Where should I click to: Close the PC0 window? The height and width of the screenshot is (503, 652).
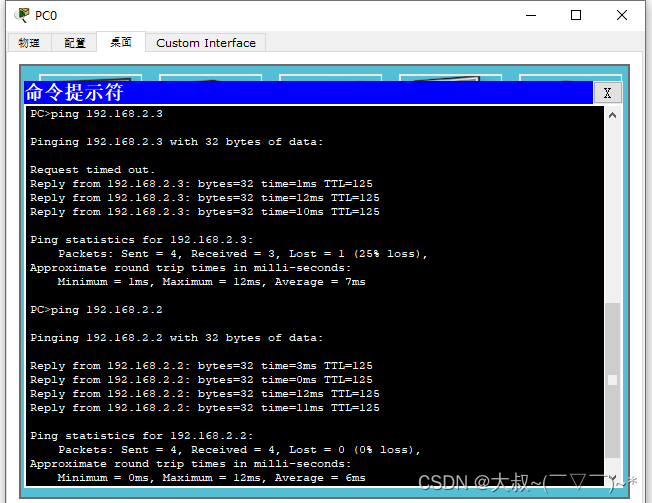coord(622,15)
